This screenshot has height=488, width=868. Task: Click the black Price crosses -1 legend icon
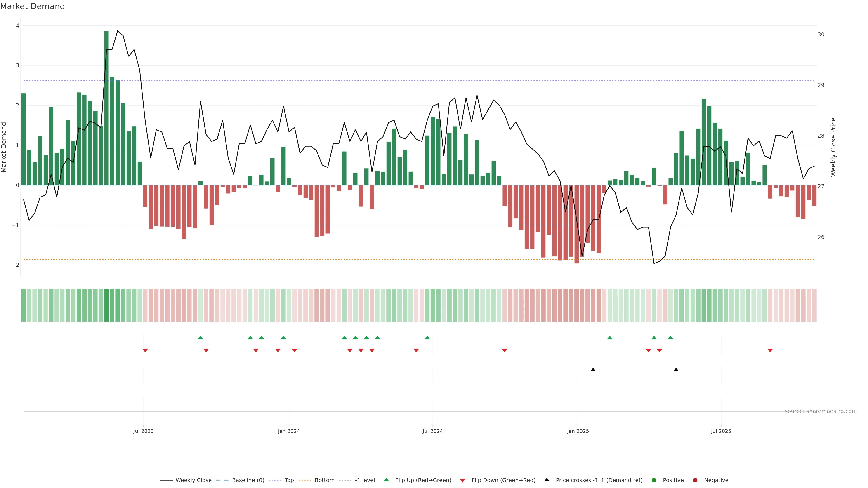click(x=547, y=480)
